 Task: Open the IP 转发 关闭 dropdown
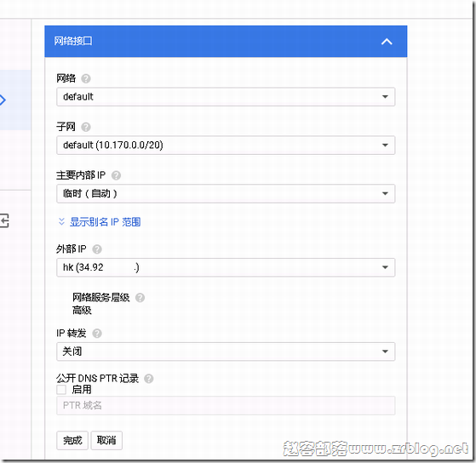(x=226, y=352)
